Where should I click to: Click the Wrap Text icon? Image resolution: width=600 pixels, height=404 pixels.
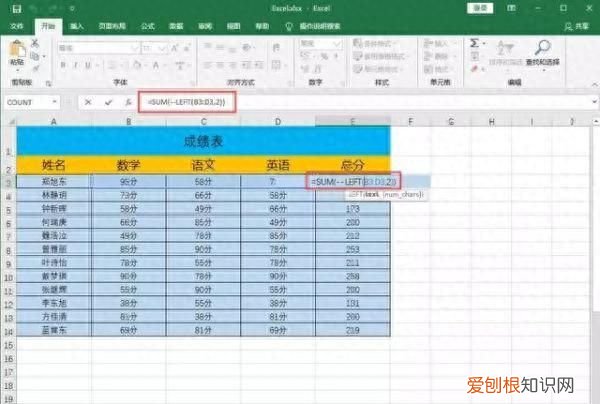(276, 47)
